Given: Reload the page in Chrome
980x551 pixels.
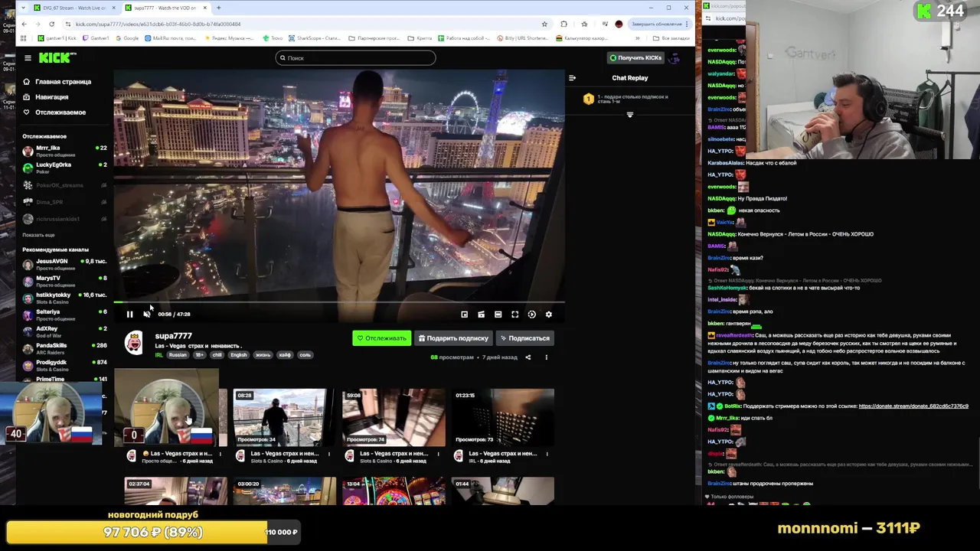Looking at the screenshot, I should click(x=51, y=24).
